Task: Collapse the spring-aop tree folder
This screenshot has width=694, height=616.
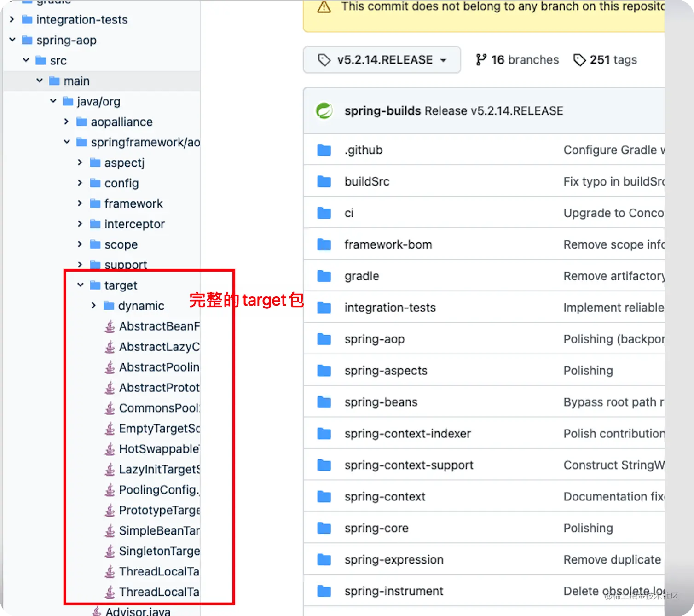Action: coord(12,40)
